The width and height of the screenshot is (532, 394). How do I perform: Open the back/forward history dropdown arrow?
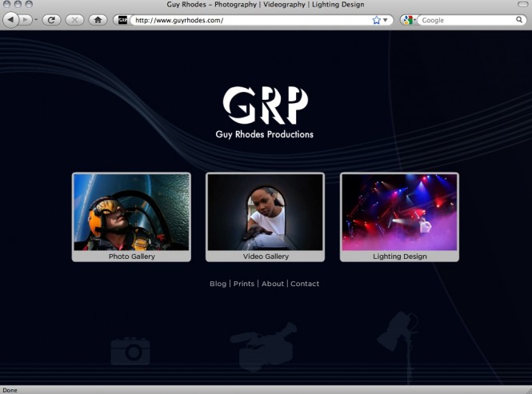tap(37, 19)
